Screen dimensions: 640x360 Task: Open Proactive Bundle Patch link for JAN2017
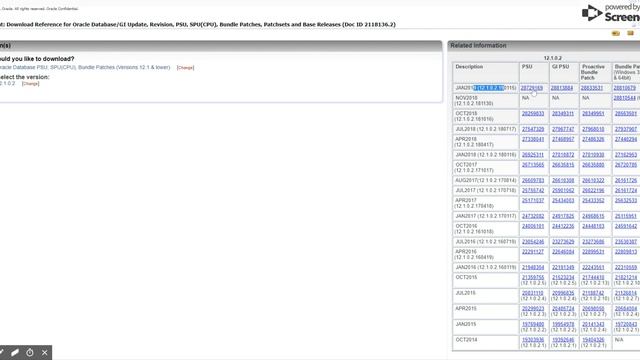[x=593, y=216]
